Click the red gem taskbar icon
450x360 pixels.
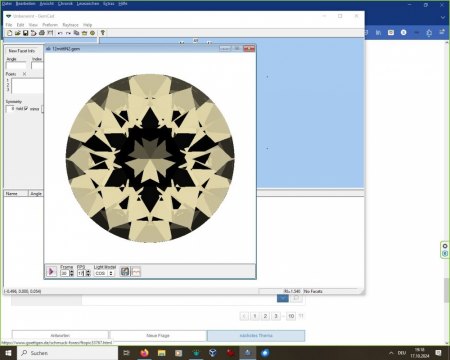[230, 353]
